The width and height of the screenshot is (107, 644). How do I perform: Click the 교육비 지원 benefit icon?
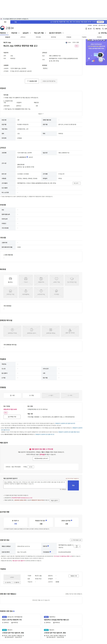[x=56, y=280]
